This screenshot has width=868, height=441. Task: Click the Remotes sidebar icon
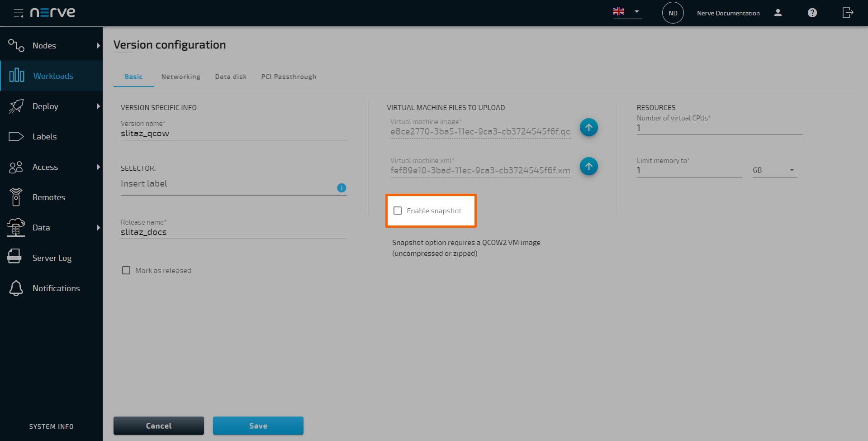click(x=15, y=197)
